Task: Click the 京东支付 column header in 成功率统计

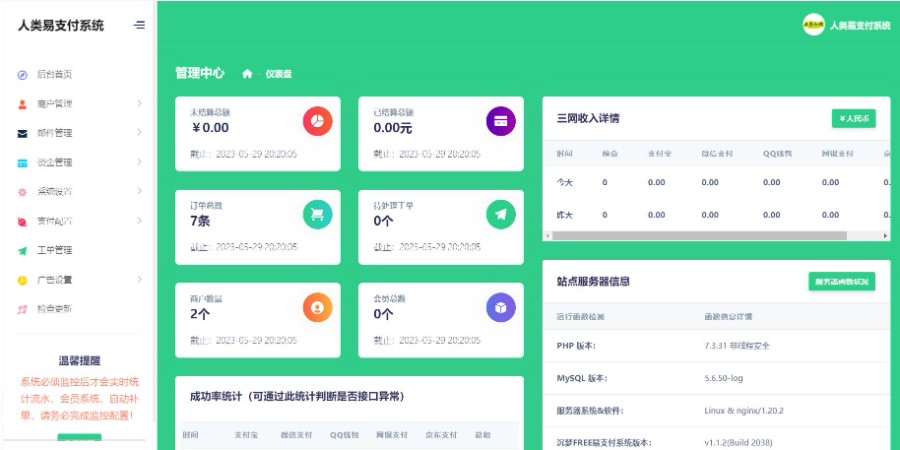Action: [441, 435]
